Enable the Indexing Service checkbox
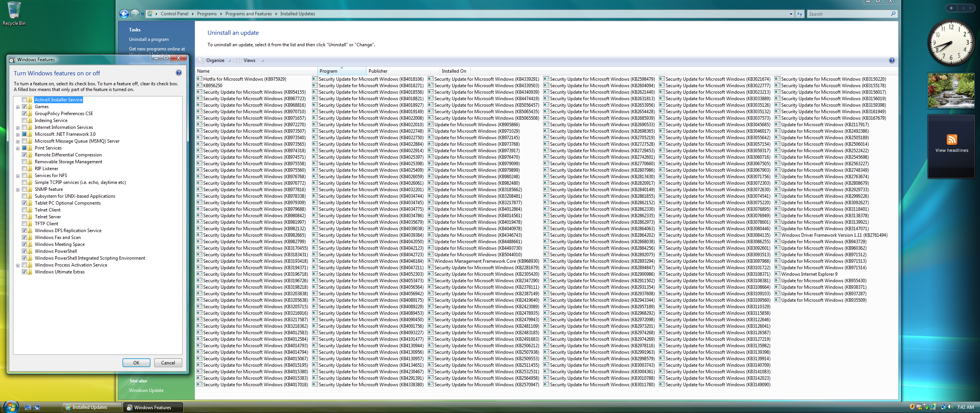The width and height of the screenshot is (980, 413). pyautogui.click(x=24, y=120)
